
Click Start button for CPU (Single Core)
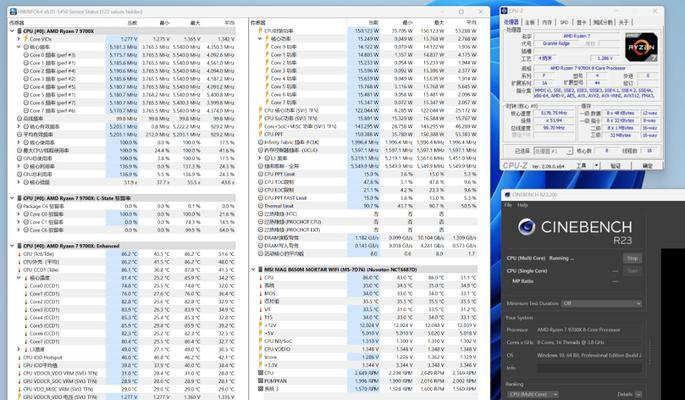point(632,271)
